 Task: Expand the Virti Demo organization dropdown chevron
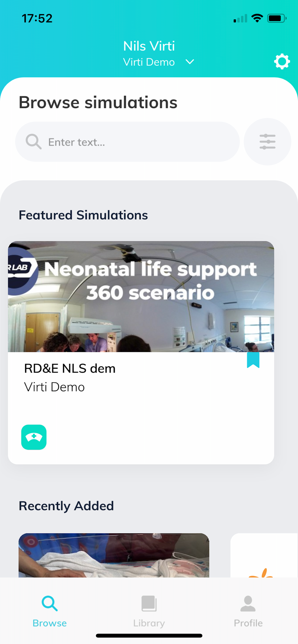190,62
